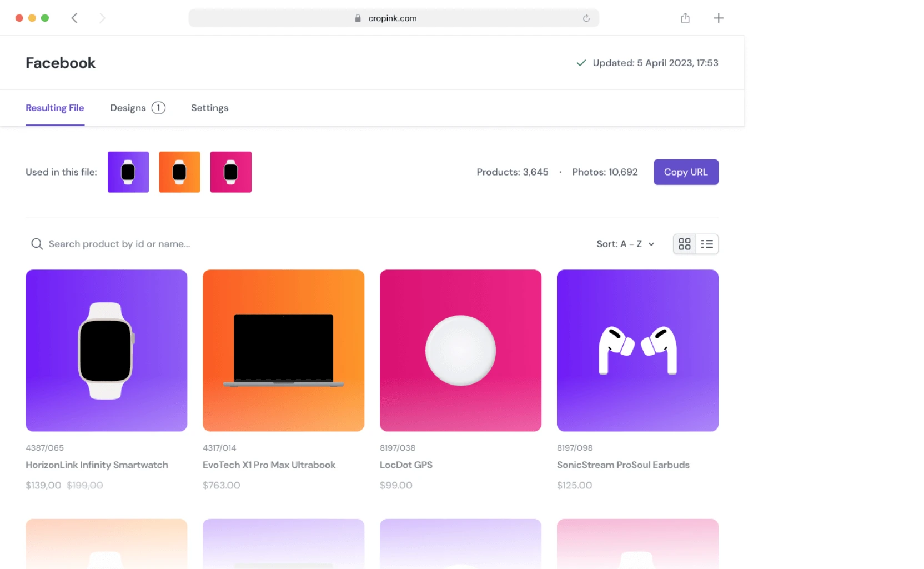Toggle list display mode on
Screen dimensions: 924x569
[x=707, y=244]
